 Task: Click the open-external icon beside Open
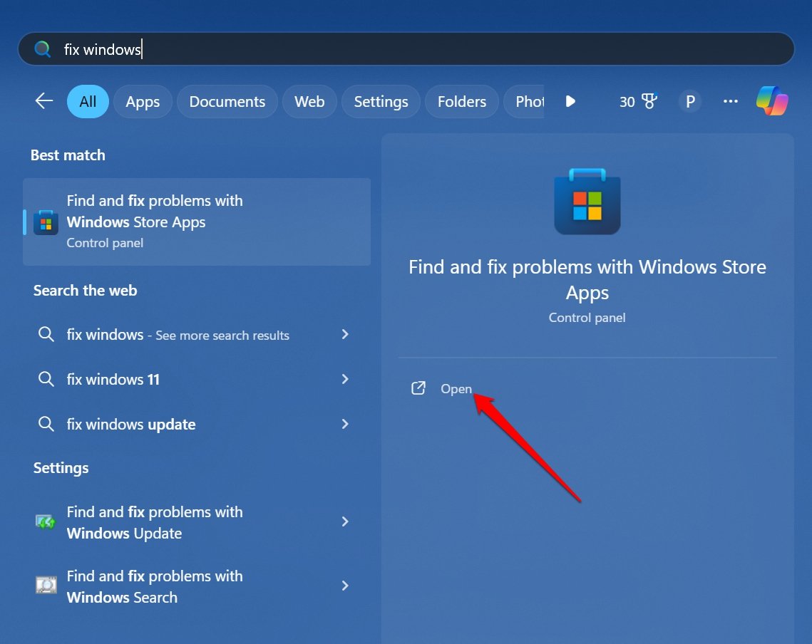[x=418, y=388]
